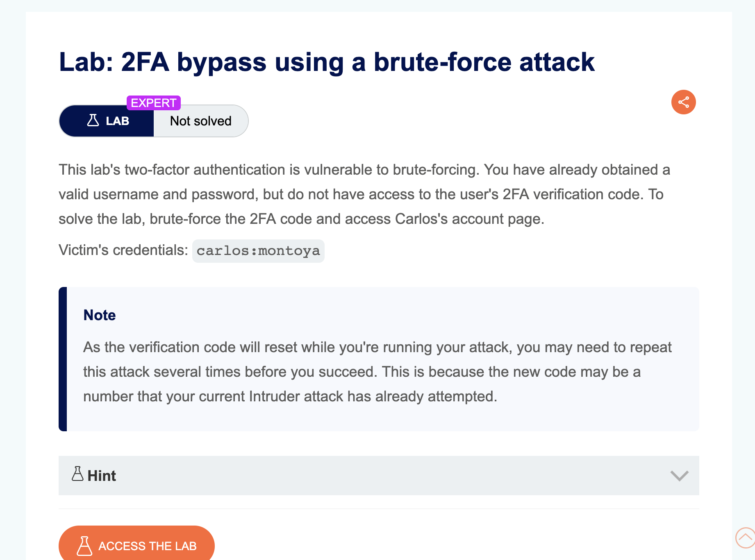Click the divider line above Access the Lab

point(379,509)
